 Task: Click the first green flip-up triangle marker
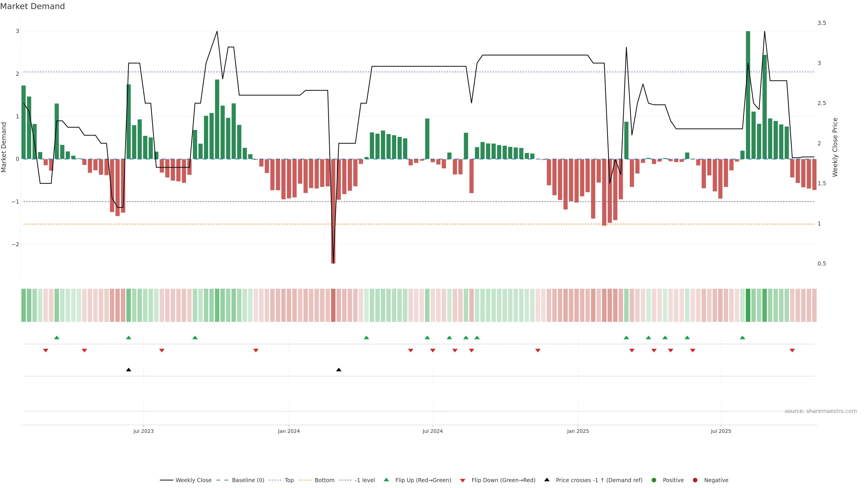pyautogui.click(x=57, y=338)
